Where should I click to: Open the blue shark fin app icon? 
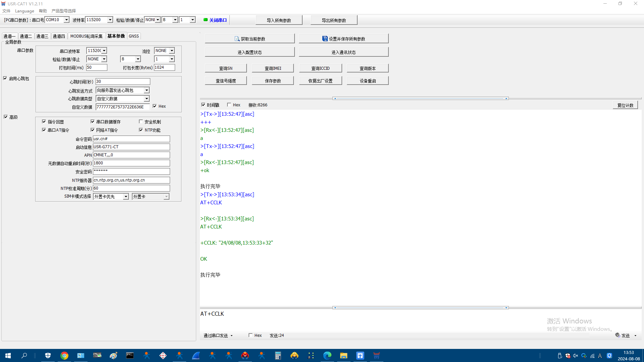[196, 356]
